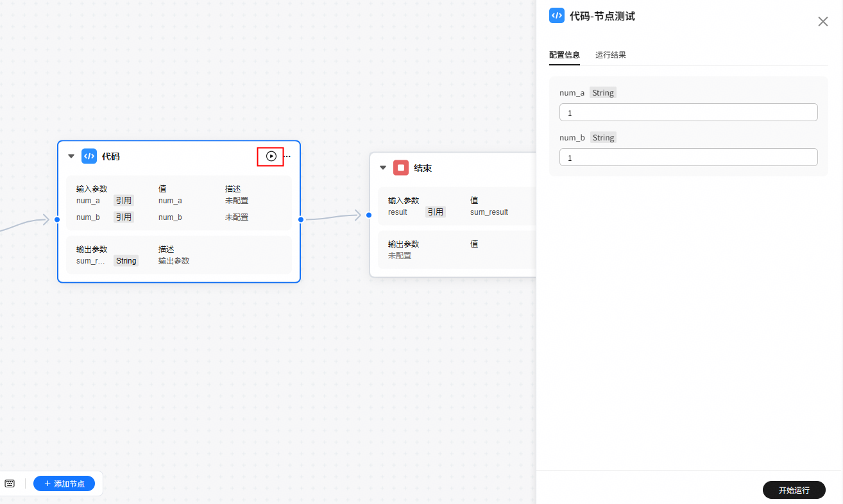
Task: Switch to the 配置信息 tab
Action: (565, 55)
